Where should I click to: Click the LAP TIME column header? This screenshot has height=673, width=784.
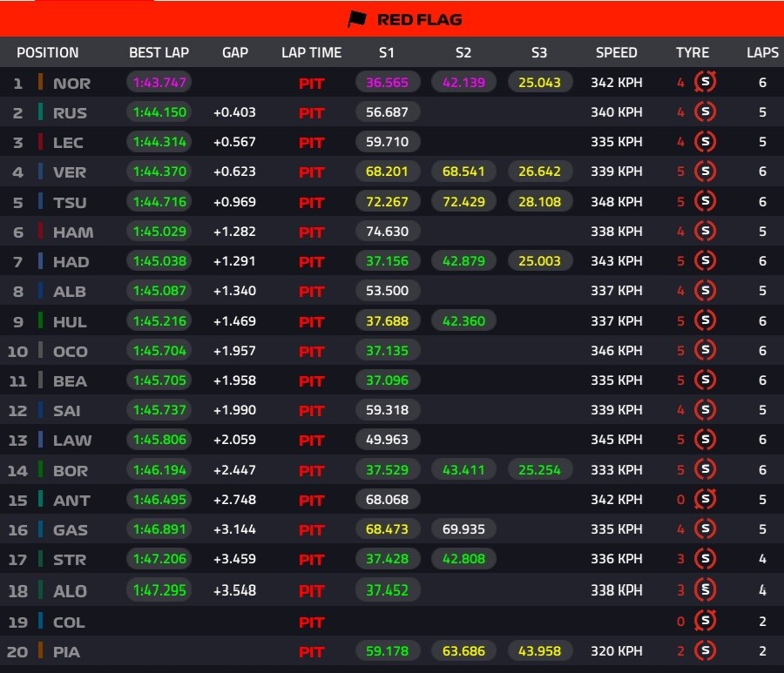point(312,52)
